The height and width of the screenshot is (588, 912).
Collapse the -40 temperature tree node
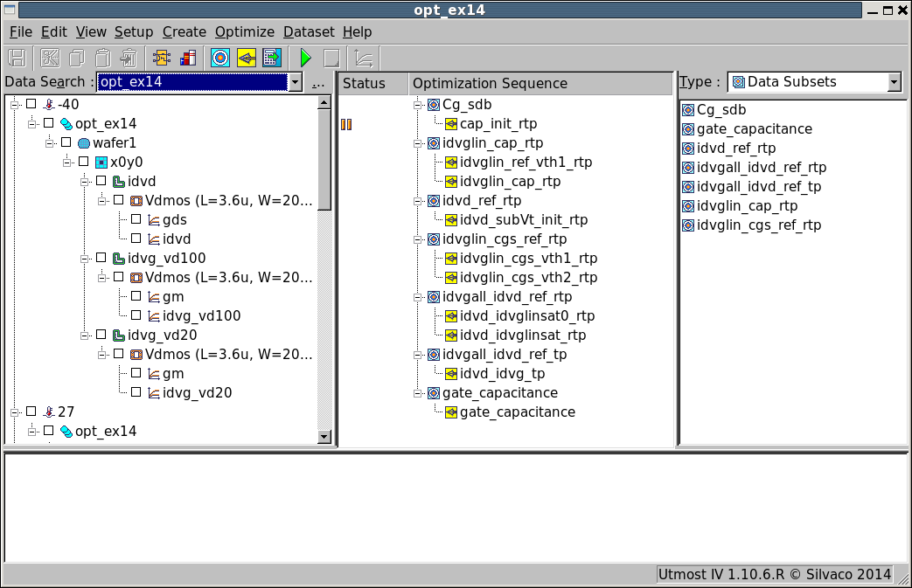[x=15, y=105]
